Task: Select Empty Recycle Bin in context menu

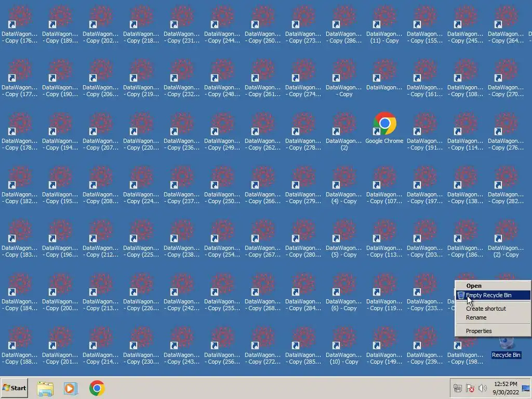Action: tap(493, 295)
